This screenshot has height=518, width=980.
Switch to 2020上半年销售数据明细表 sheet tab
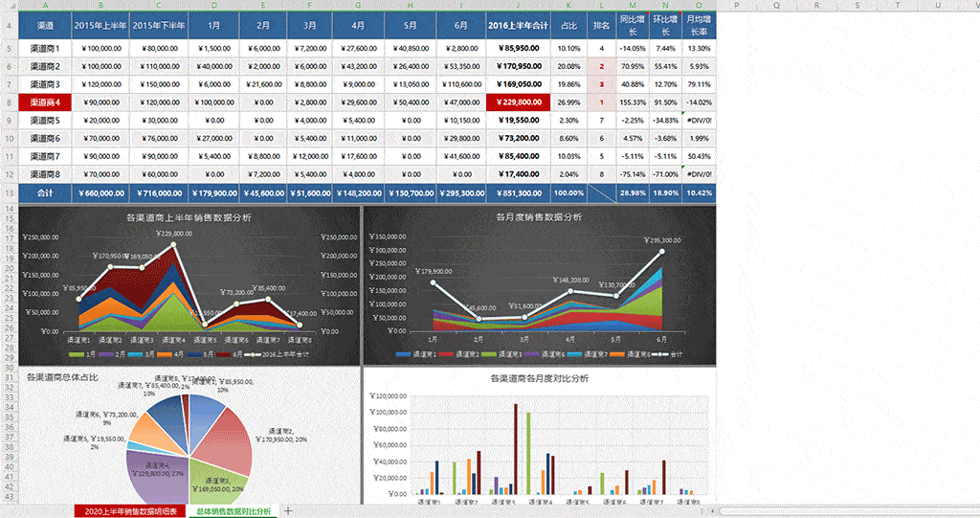pyautogui.click(x=130, y=511)
